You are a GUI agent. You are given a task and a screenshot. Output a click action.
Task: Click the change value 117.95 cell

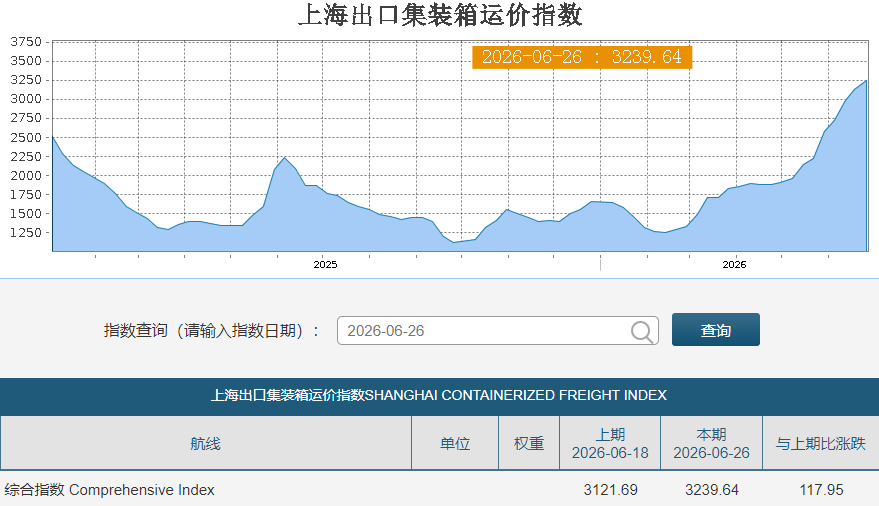point(821,490)
